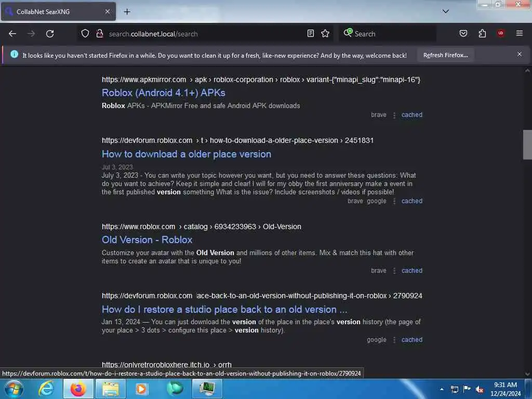
Task: Open the extensions puzzle icon
Action: pyautogui.click(x=482, y=33)
